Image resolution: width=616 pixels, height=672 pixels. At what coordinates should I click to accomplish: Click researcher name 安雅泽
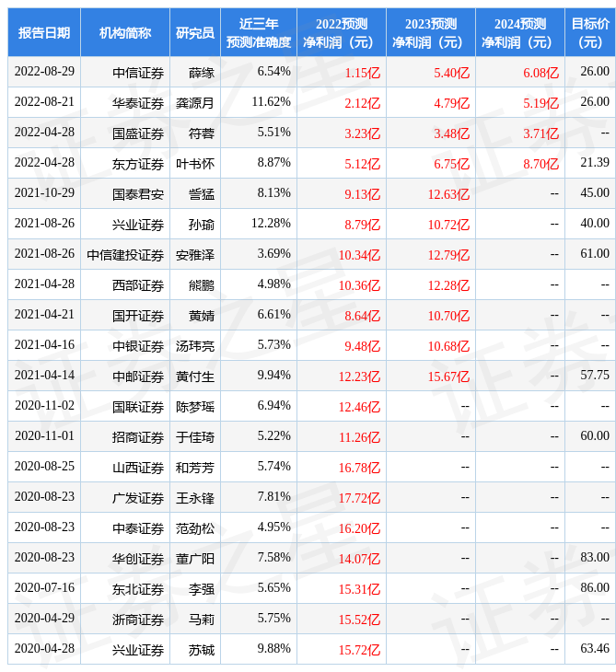195,255
